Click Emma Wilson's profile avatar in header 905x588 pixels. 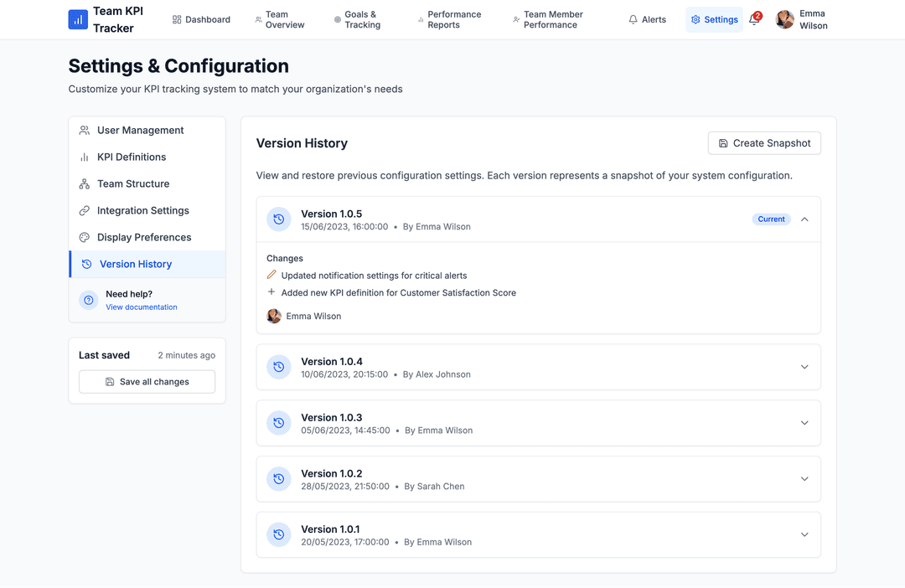(x=785, y=20)
